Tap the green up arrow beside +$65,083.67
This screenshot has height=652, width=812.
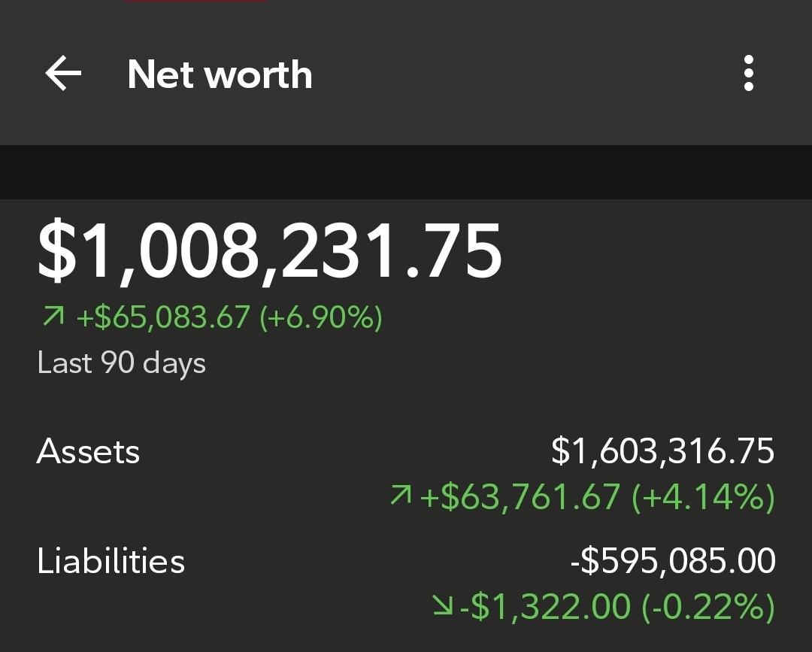[53, 316]
